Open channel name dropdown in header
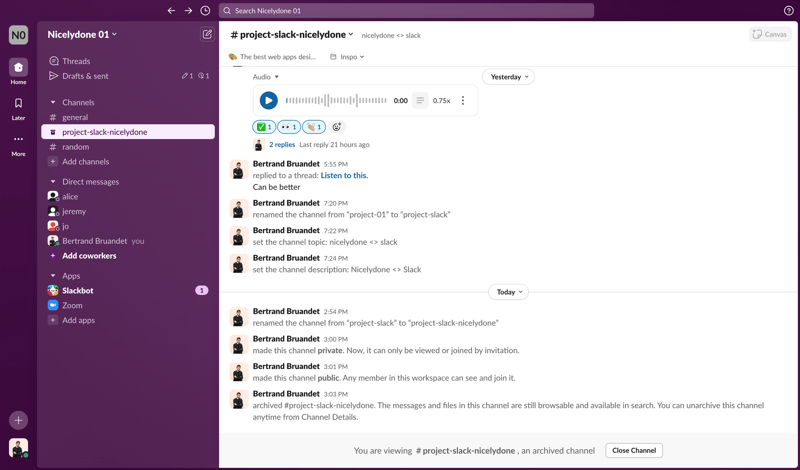Screen dimensions: 800x470 (292, 35)
